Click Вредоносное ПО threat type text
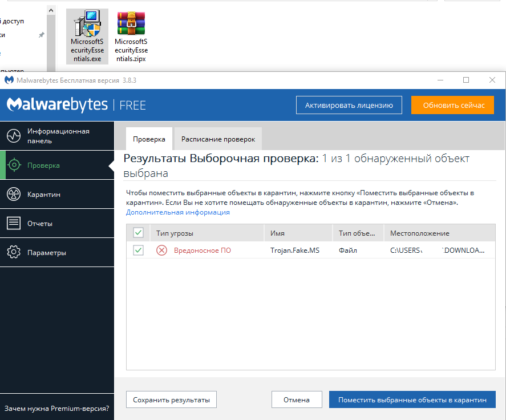 click(203, 250)
